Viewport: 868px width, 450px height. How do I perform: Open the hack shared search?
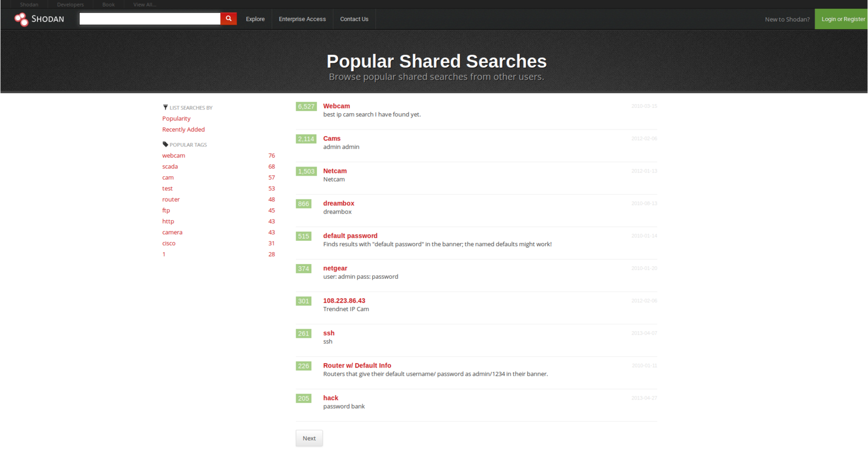pyautogui.click(x=330, y=398)
